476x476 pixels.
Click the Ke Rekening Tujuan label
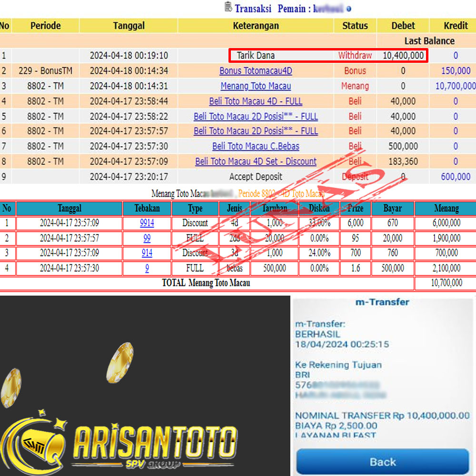[x=338, y=365]
